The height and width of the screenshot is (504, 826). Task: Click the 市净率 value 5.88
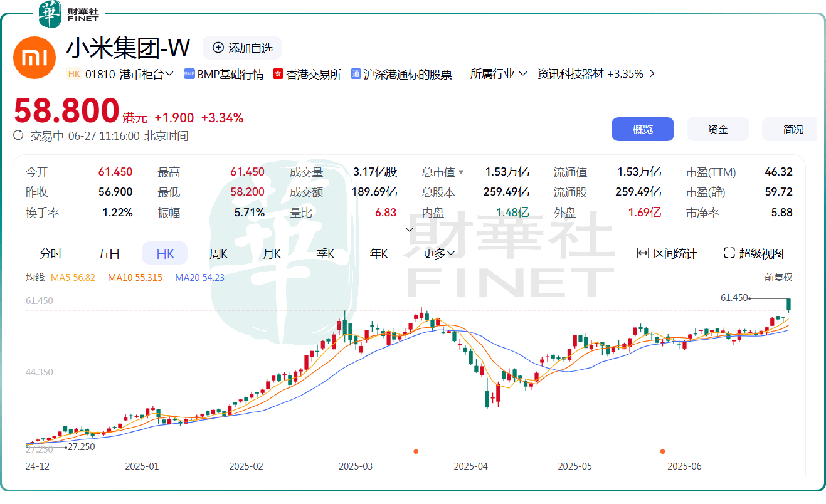click(x=782, y=213)
